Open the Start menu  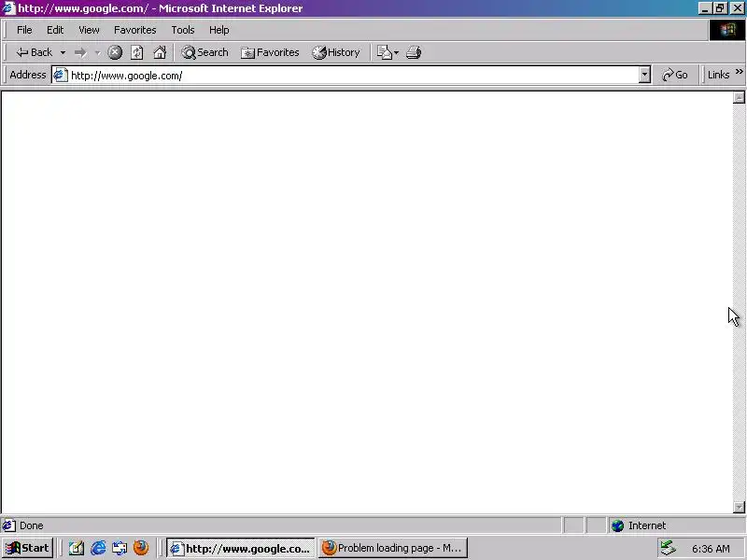(x=28, y=548)
